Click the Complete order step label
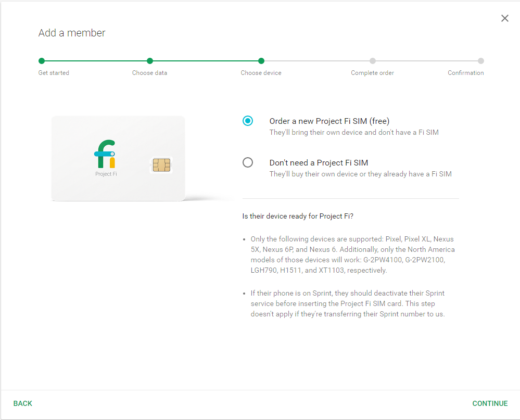Screen dimensions: 520x420 pos(372,72)
